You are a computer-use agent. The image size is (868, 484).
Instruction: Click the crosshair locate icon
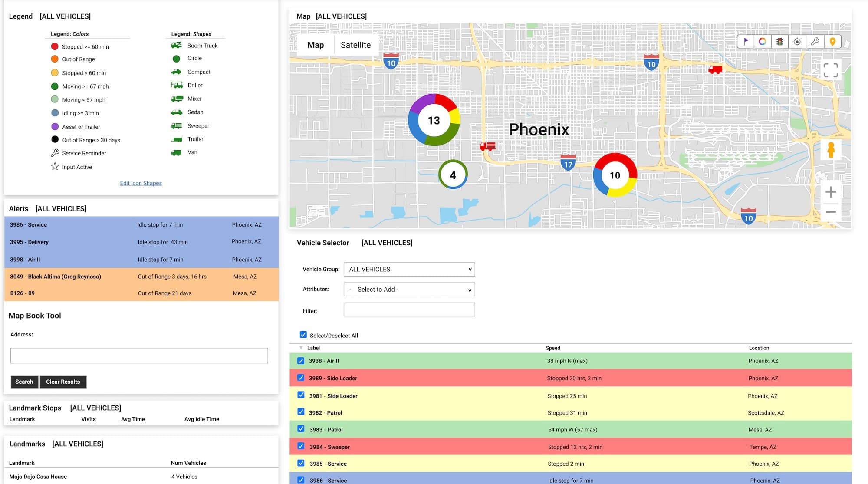click(797, 42)
